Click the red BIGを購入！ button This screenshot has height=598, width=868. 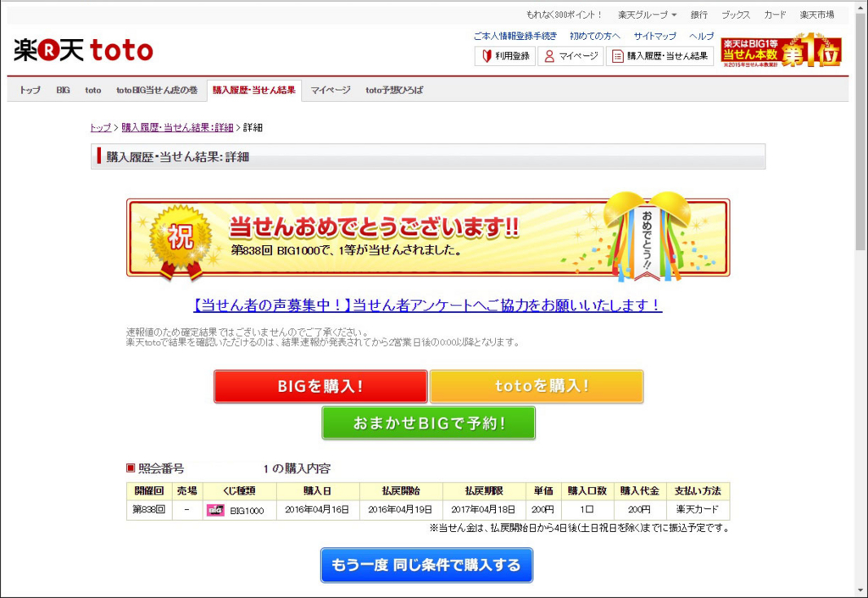[320, 386]
